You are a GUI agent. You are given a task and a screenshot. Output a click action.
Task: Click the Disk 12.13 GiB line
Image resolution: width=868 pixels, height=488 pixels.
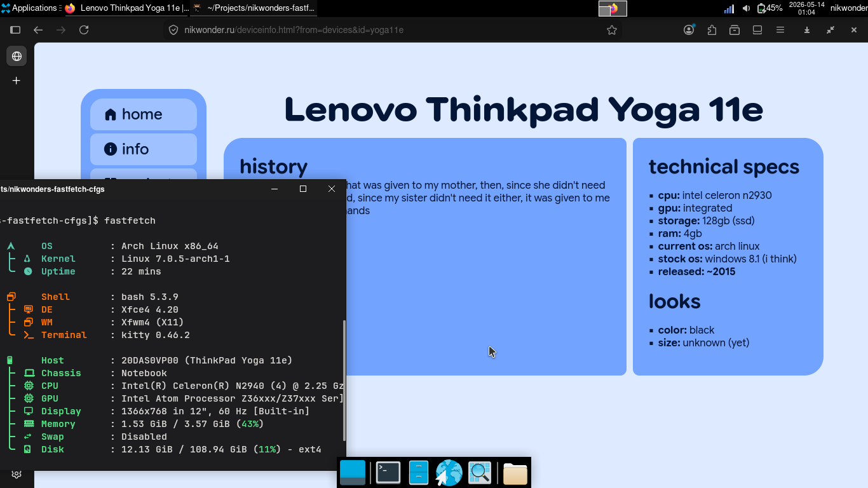(x=164, y=449)
